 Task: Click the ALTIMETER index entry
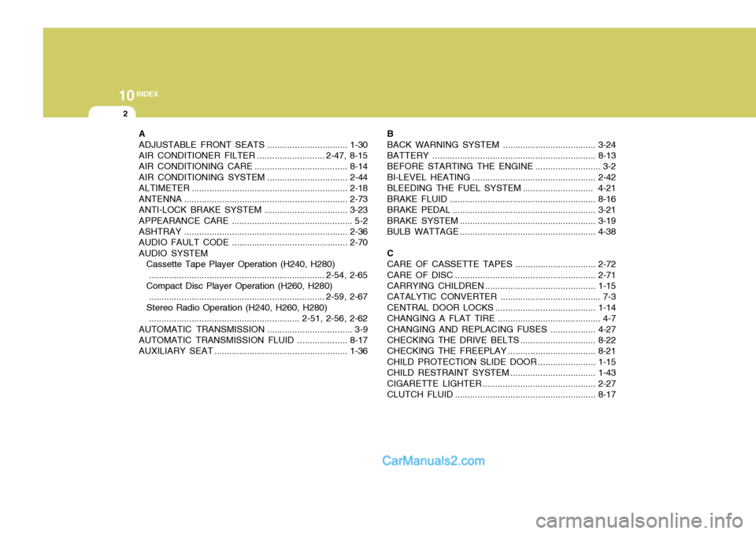pyautogui.click(x=253, y=188)
